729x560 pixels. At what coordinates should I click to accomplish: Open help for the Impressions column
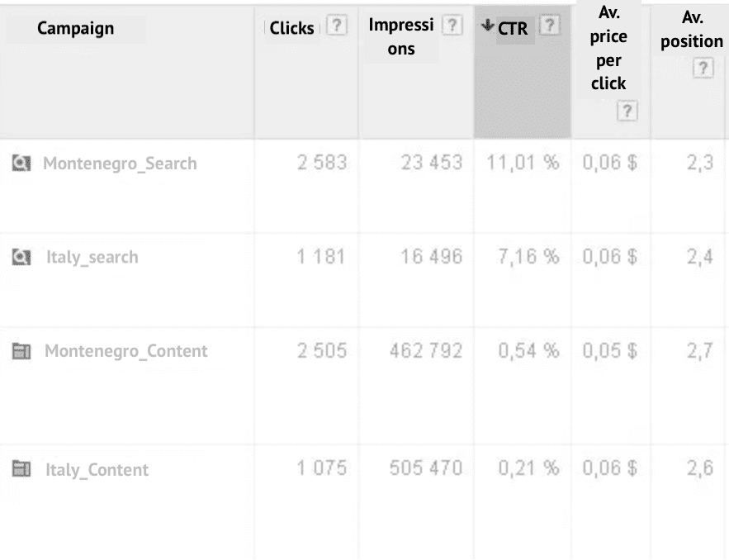452,25
